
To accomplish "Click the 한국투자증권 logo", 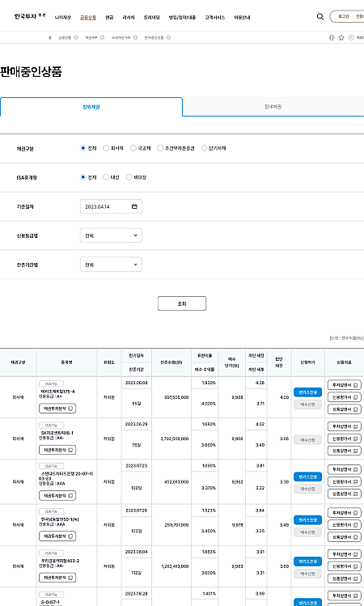I will [x=30, y=16].
